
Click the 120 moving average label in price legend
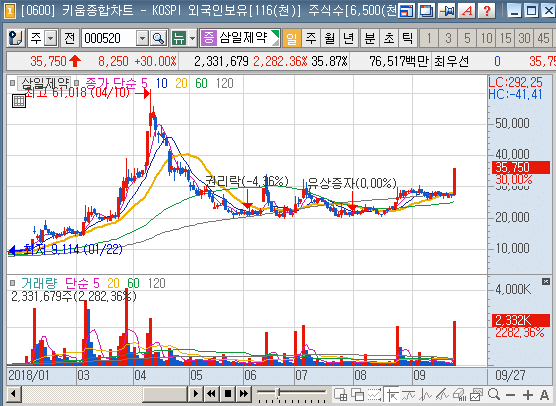pos(224,83)
